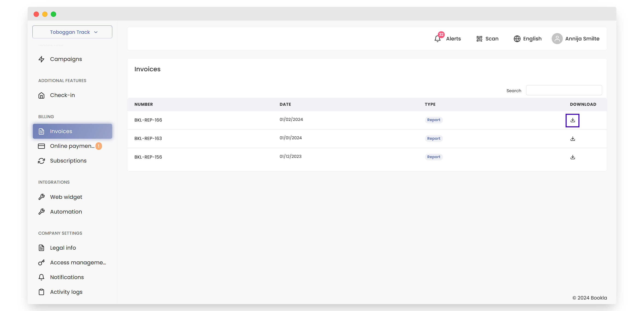The image size is (644, 311).
Task: Go to Campaigns in the sidebar
Action: coord(66,59)
